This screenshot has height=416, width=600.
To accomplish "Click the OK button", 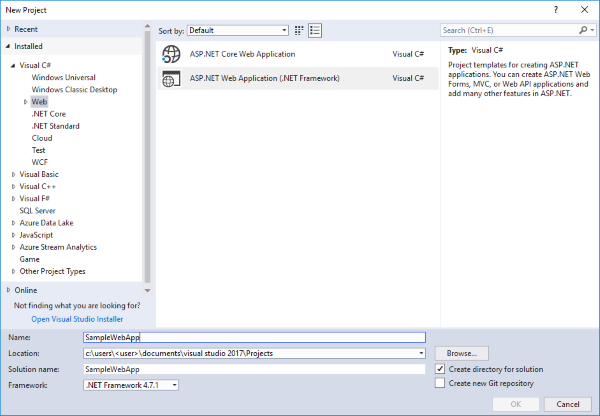I will click(x=516, y=404).
